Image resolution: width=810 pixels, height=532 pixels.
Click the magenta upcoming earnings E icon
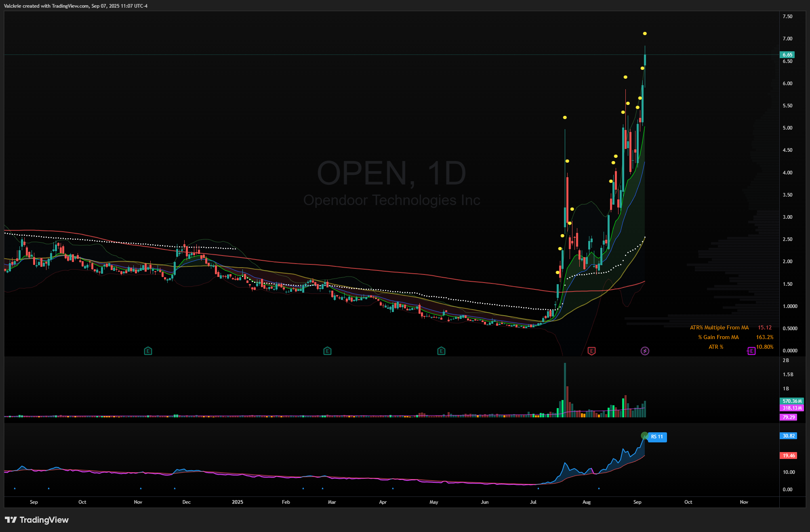751,351
